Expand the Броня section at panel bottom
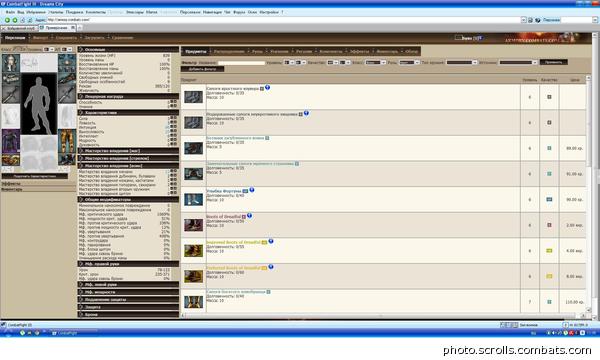The width and height of the screenshot is (600, 360). pos(128,314)
